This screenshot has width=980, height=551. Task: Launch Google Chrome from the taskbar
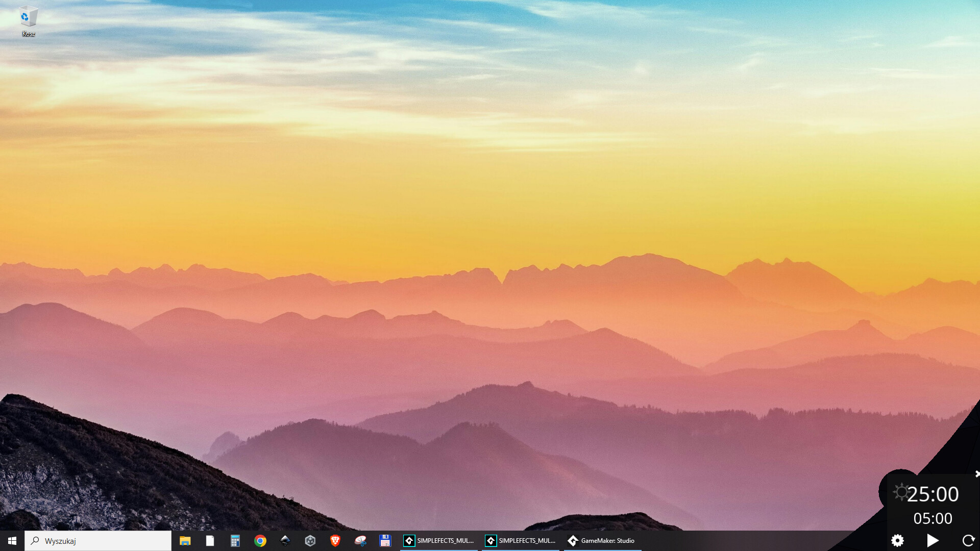(260, 540)
